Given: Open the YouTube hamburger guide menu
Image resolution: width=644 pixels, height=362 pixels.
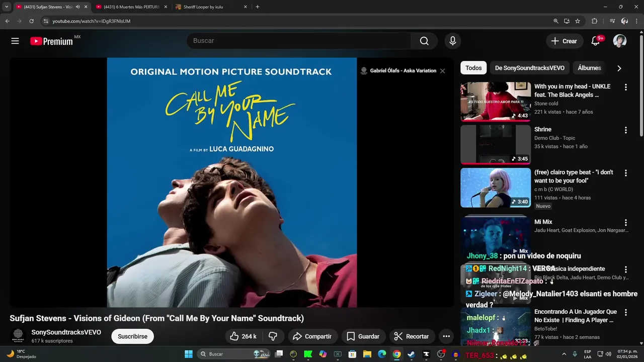Looking at the screenshot, I should pos(15,41).
